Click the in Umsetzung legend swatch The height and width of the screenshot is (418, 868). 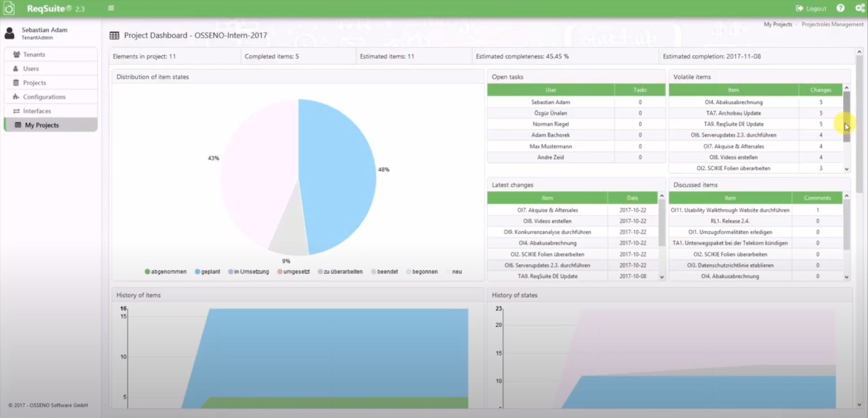(231, 272)
